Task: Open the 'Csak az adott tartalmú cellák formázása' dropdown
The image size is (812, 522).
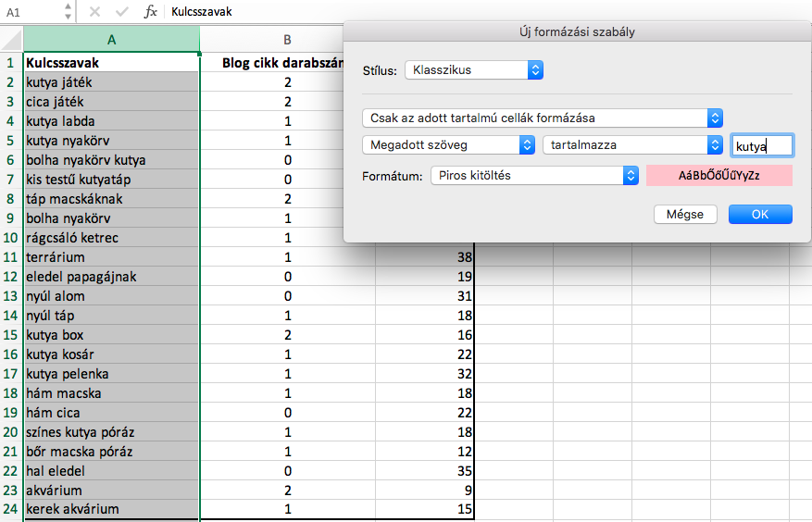Action: click(543, 118)
